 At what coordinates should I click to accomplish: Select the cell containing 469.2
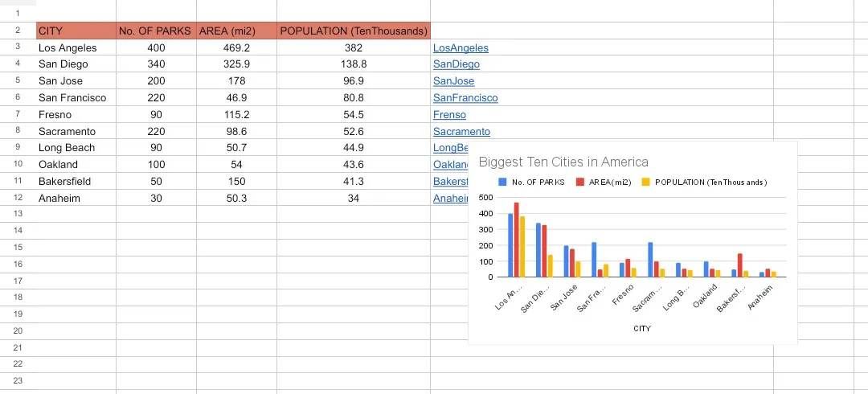tap(236, 48)
